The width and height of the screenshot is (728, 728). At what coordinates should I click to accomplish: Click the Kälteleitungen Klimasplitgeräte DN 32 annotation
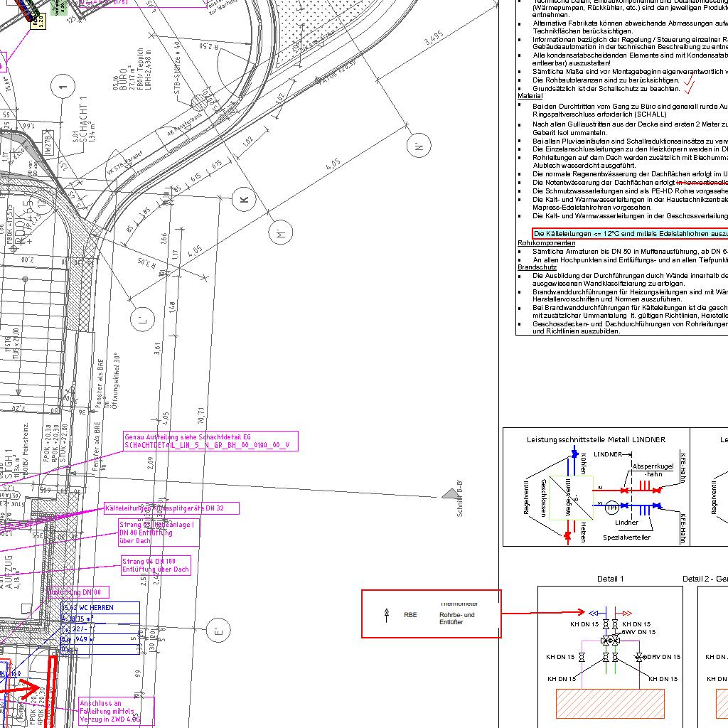point(171,508)
